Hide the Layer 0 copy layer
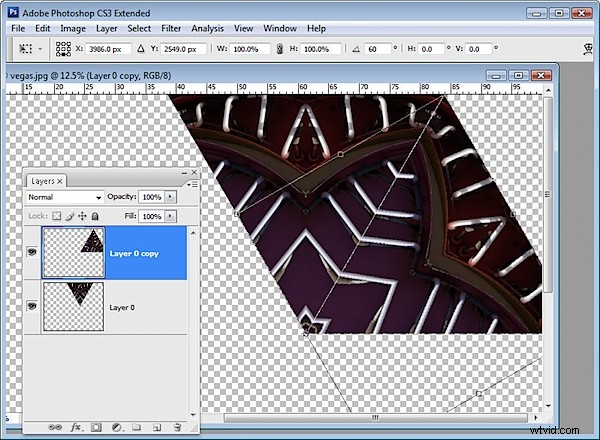 click(32, 252)
